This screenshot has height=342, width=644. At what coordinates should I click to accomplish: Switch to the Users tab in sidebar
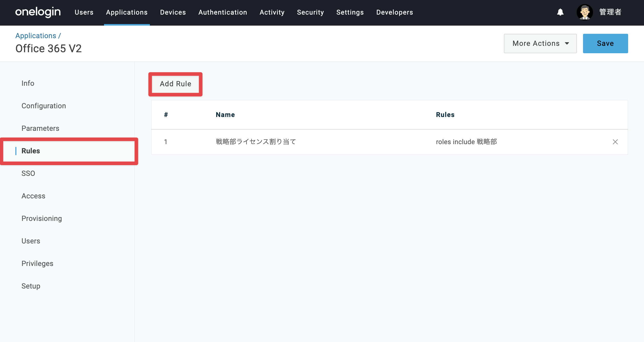(31, 241)
